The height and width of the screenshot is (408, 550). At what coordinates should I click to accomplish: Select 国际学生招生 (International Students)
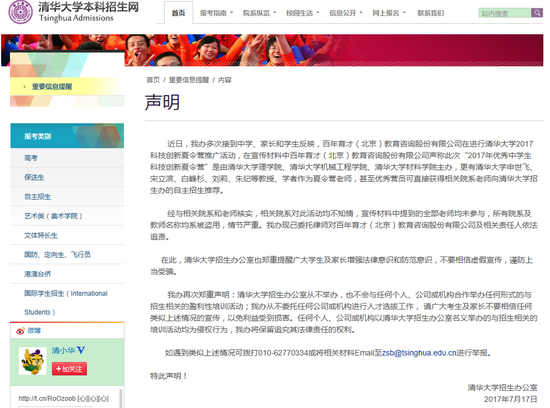point(67,302)
